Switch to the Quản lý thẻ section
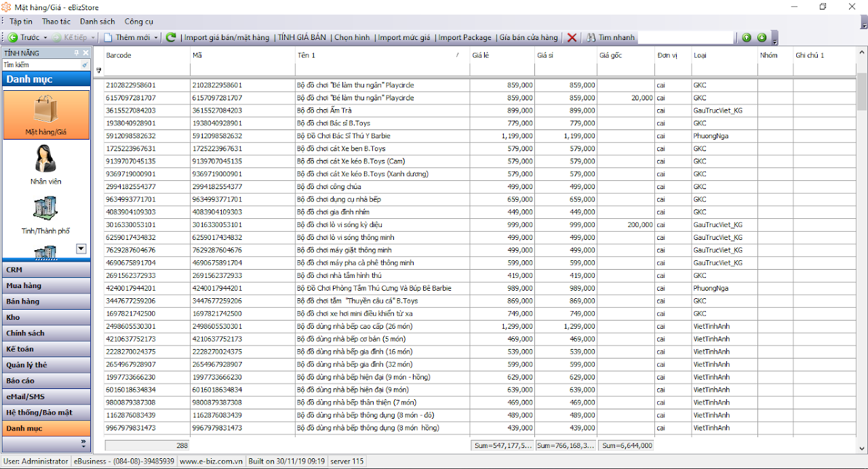This screenshot has width=868, height=469. pos(46,365)
